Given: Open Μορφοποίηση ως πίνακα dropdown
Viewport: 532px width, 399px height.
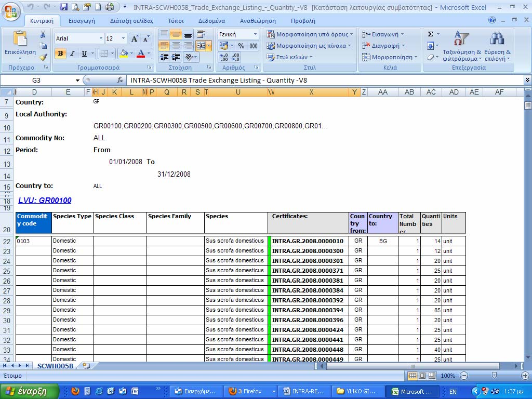Looking at the screenshot, I should pyautogui.click(x=309, y=46).
